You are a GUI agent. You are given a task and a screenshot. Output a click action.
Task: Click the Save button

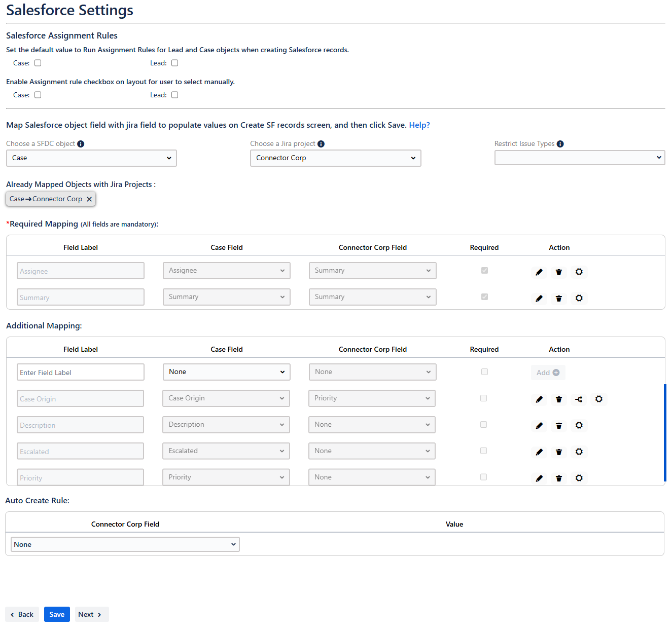pos(57,614)
